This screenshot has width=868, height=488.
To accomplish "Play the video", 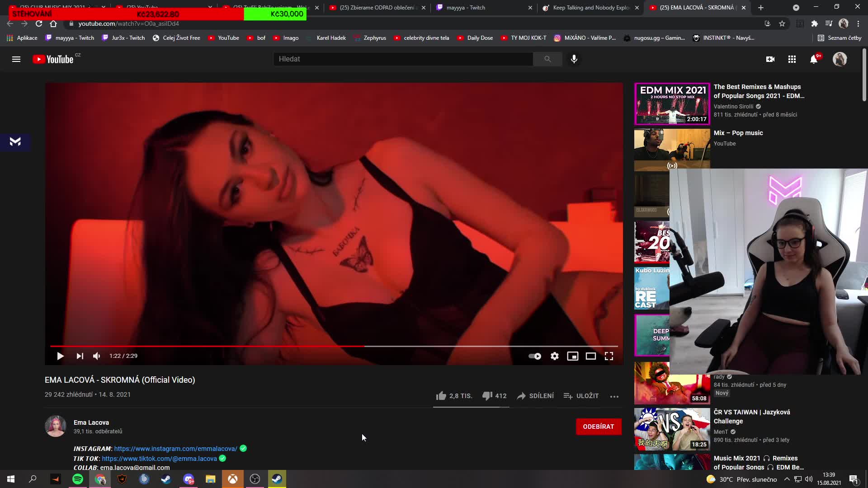I will click(60, 356).
